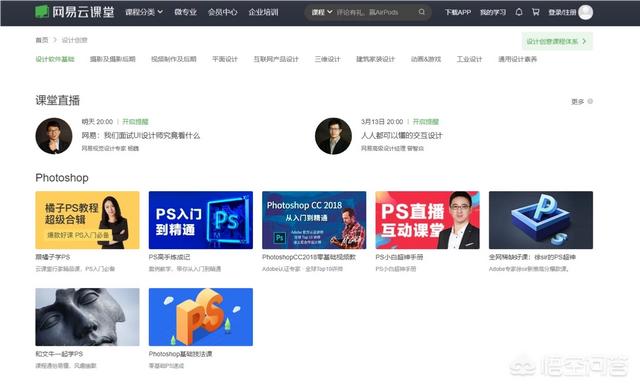The width and height of the screenshot is (640, 388).
Task: Open the orange 3D PS course thumbnail
Action: [201, 317]
